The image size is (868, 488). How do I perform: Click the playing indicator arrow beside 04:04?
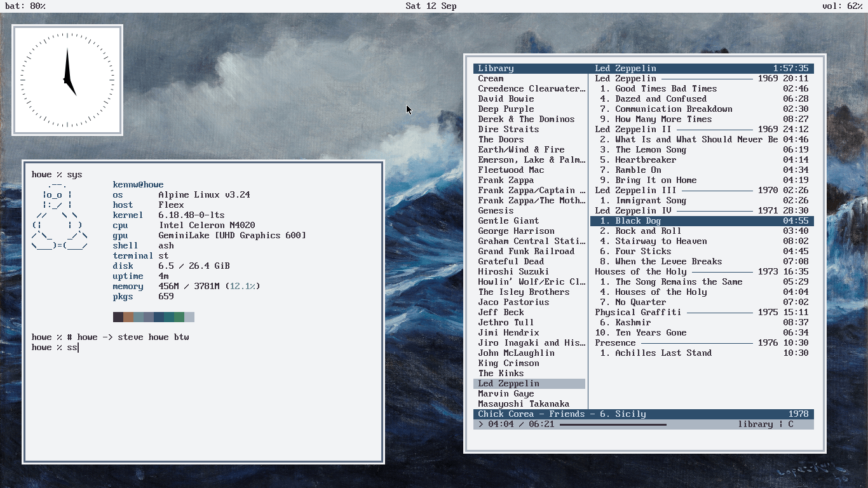tap(481, 424)
